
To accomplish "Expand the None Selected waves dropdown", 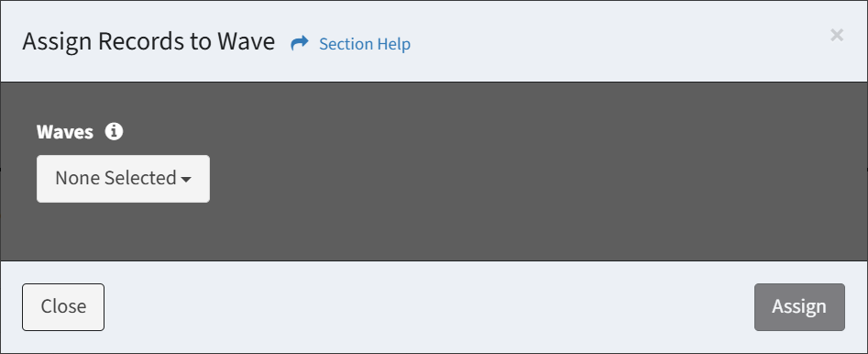I will (x=123, y=179).
